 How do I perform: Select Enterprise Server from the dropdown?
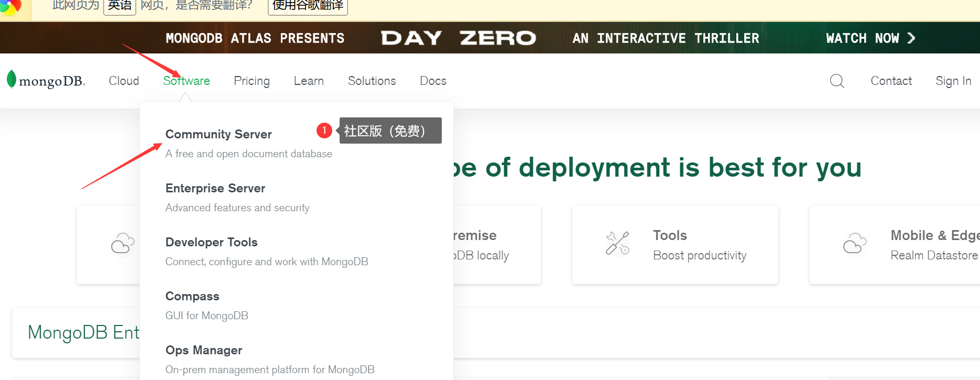coord(215,188)
